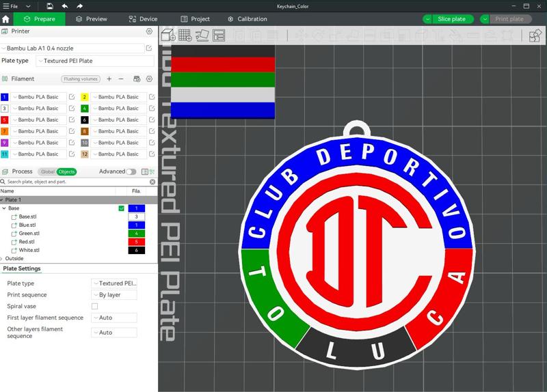
Task: Select White.stl in the object list
Action: point(29,250)
